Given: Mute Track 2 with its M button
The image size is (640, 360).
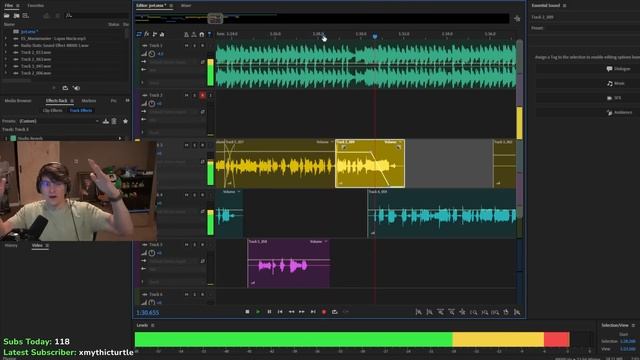Looking at the screenshot, I should coord(187,96).
